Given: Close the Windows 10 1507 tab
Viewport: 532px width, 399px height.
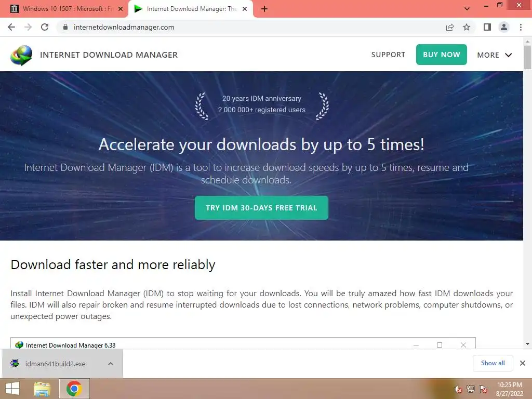Looking at the screenshot, I should coord(121,9).
